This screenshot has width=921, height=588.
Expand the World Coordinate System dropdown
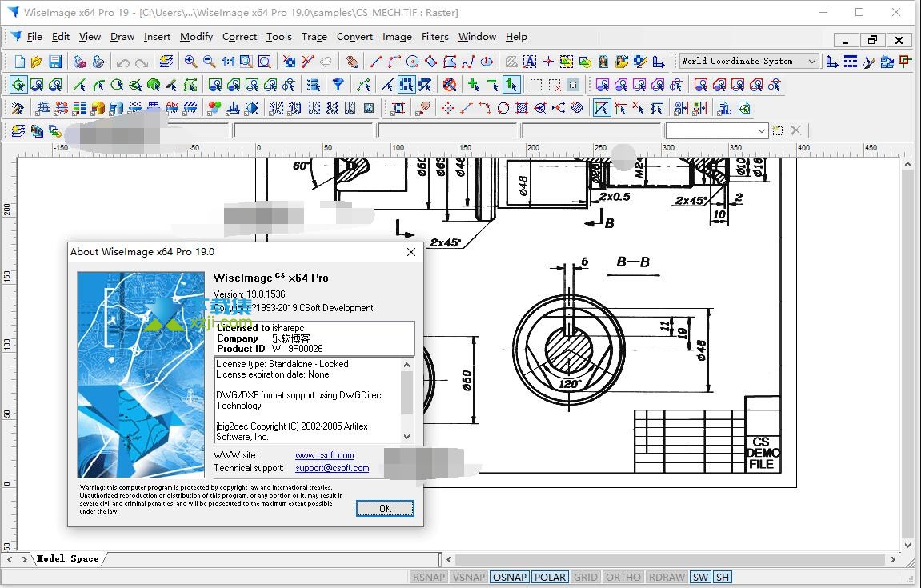811,61
